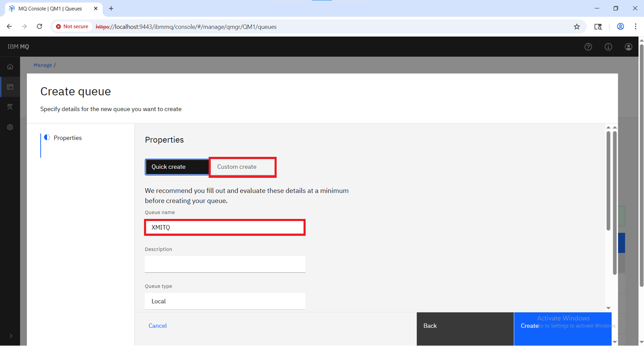Open the browser tab search icon
Image resolution: width=644 pixels, height=346 pixels.
click(598, 27)
